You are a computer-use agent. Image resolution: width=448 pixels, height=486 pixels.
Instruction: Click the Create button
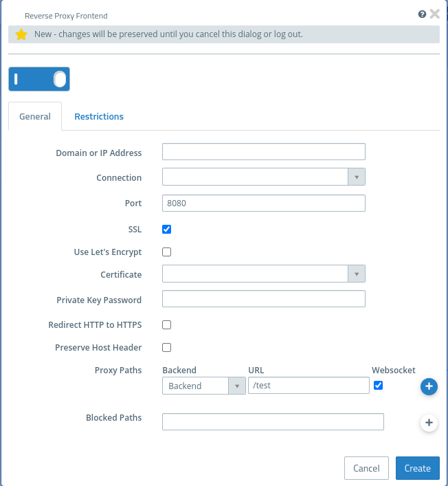417,468
